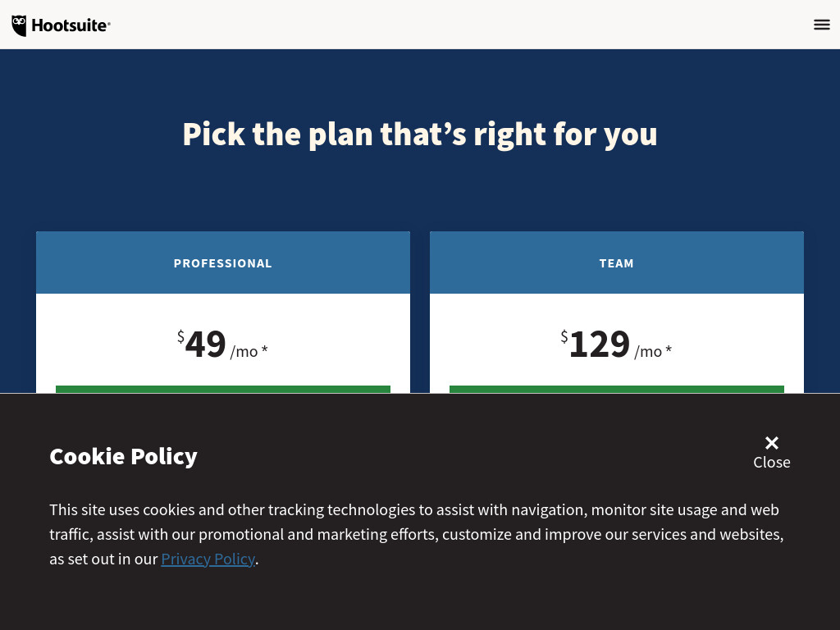
Task: Click the Cookie Policy heading
Action: [x=123, y=456]
